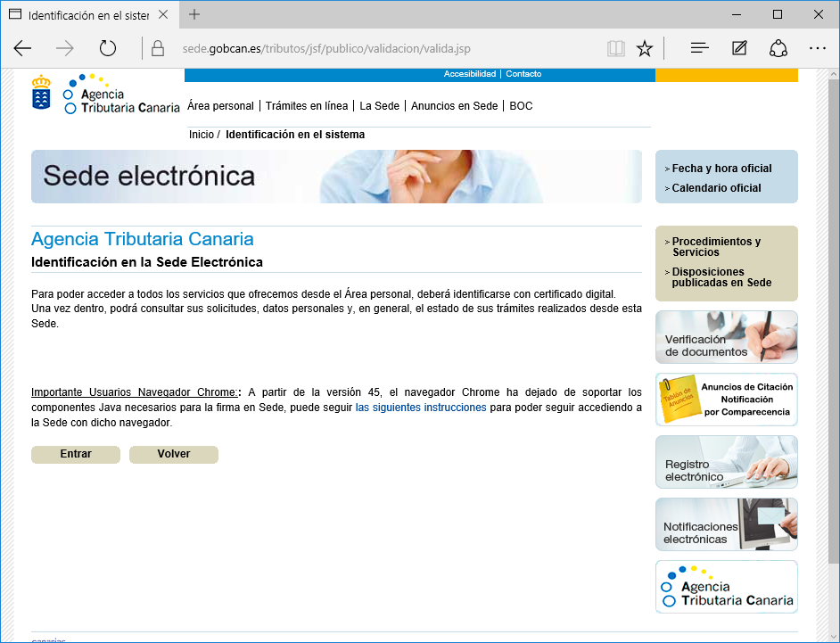Screen dimensions: 840x643
Task: Go to Inicio breadcrumb
Action: click(201, 135)
